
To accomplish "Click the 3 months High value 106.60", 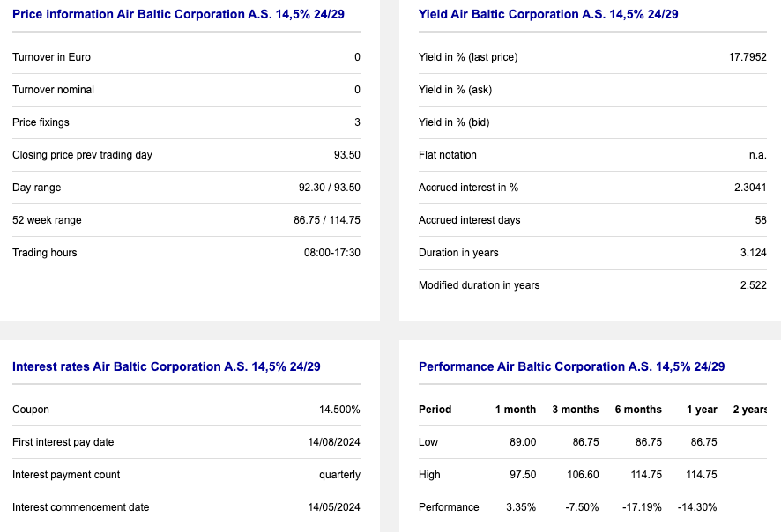I will pyautogui.click(x=583, y=475).
